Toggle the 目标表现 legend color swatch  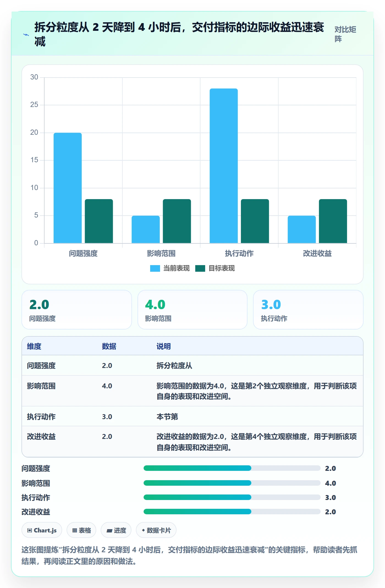[200, 268]
